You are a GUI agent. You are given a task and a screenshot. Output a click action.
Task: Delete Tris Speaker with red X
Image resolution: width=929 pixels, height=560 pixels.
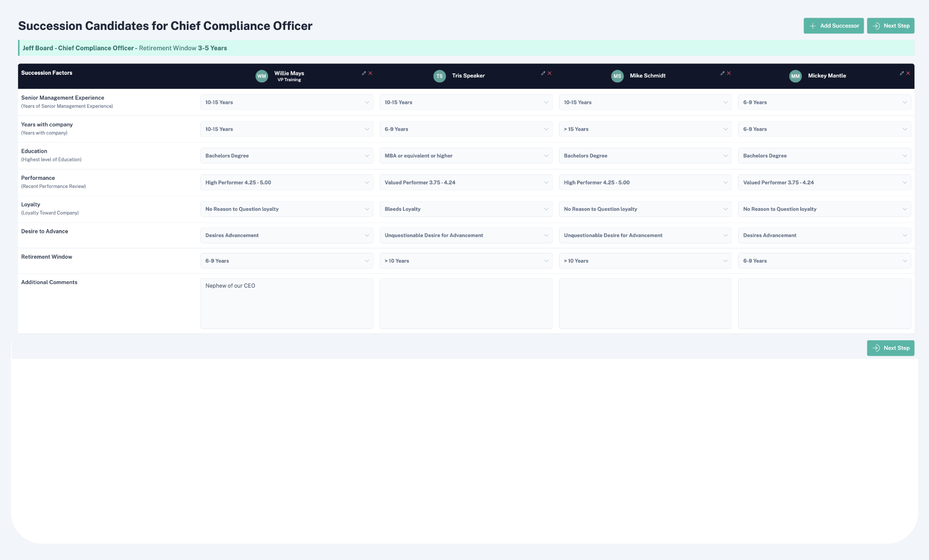click(550, 73)
